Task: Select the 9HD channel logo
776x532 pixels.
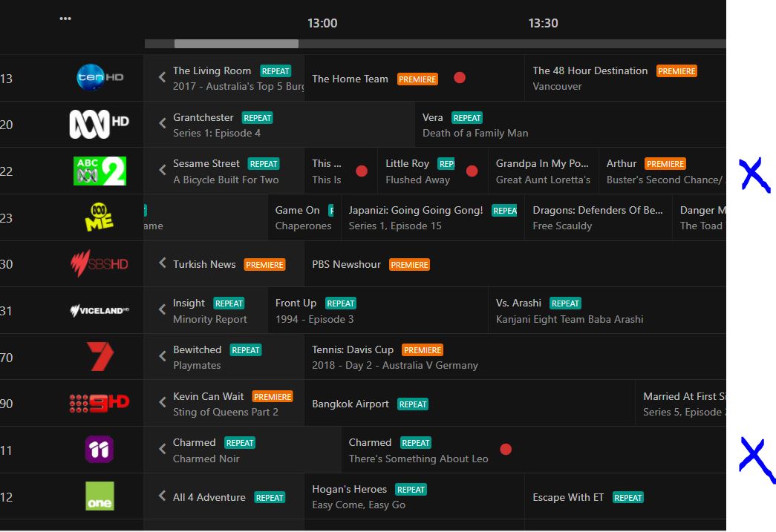Action: pyautogui.click(x=99, y=403)
